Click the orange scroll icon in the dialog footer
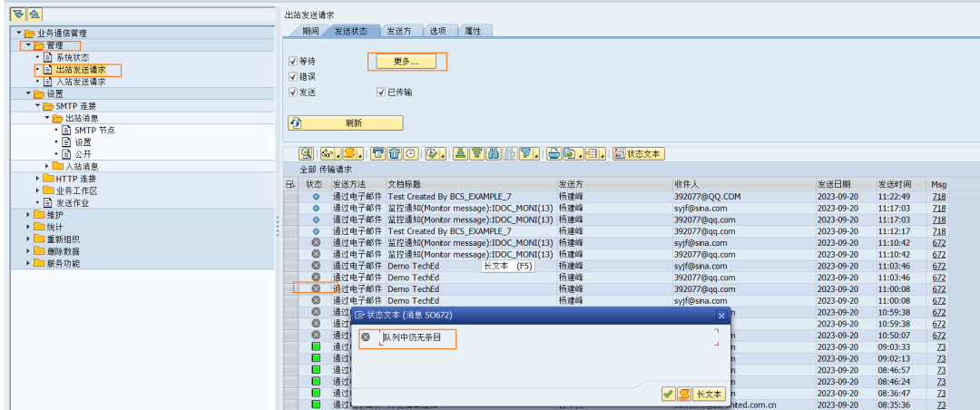Screen dimensions: 980x410 click(684, 395)
